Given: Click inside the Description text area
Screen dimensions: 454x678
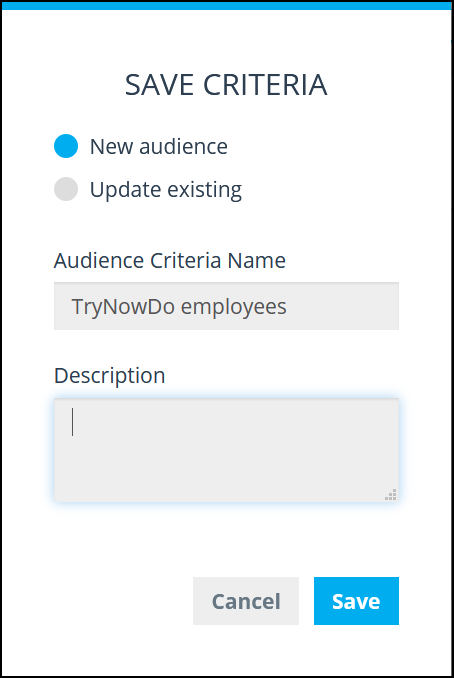Looking at the screenshot, I should (226, 450).
